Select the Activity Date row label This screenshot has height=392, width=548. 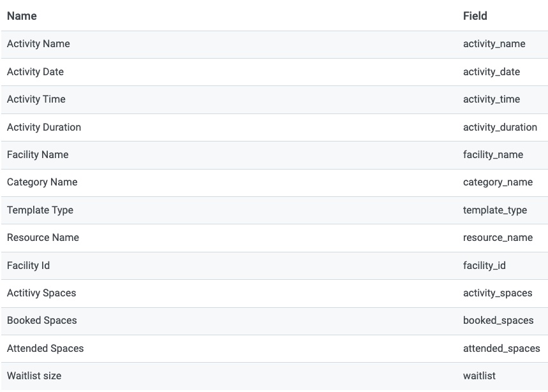(x=35, y=72)
